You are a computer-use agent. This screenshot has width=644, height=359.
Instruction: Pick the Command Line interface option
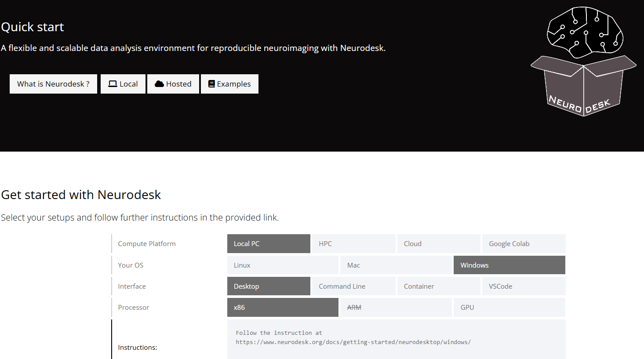pos(353,286)
